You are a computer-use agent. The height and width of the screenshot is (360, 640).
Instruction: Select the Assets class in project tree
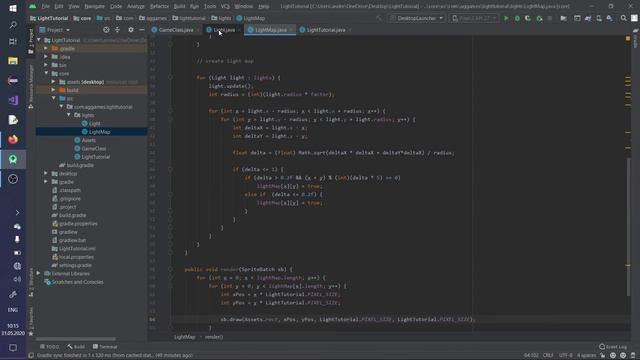89,140
